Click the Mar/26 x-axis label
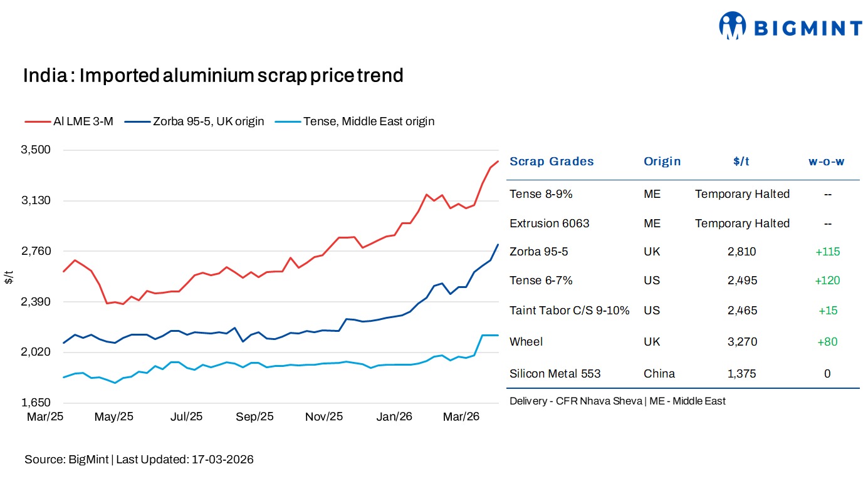Screen dimensions: 868x479 461,416
